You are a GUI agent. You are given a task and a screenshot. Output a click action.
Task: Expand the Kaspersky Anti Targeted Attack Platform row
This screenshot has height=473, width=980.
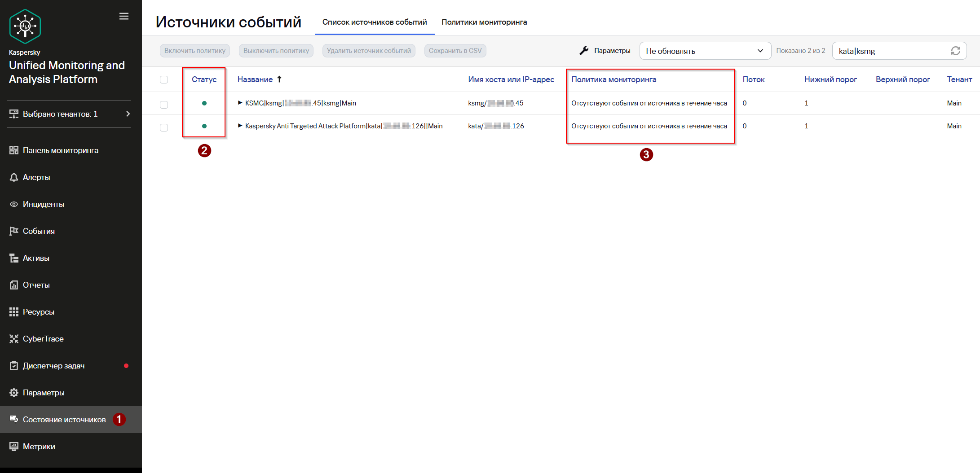[240, 126]
